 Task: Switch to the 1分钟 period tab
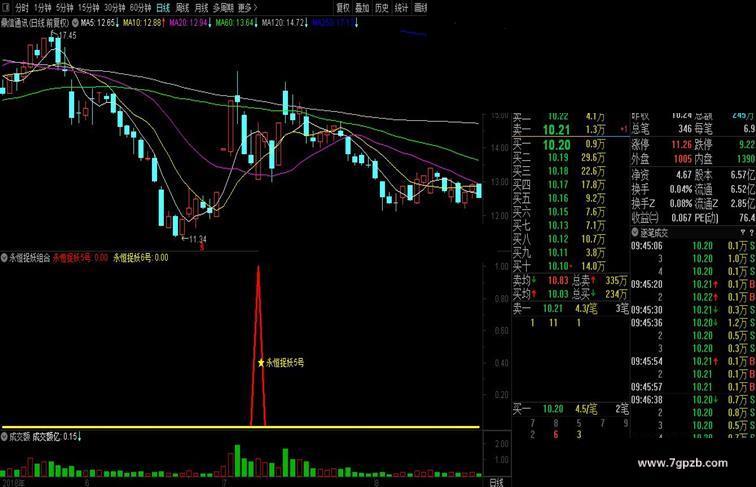[x=42, y=8]
